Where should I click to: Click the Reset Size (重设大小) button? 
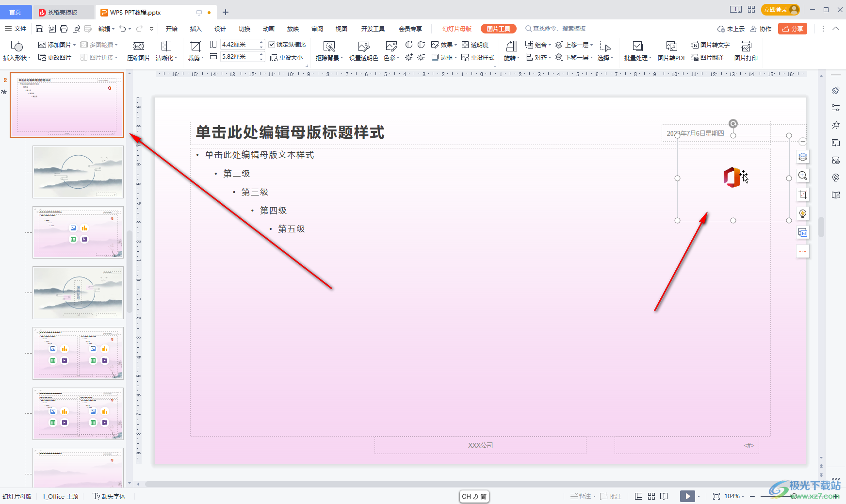(x=286, y=57)
